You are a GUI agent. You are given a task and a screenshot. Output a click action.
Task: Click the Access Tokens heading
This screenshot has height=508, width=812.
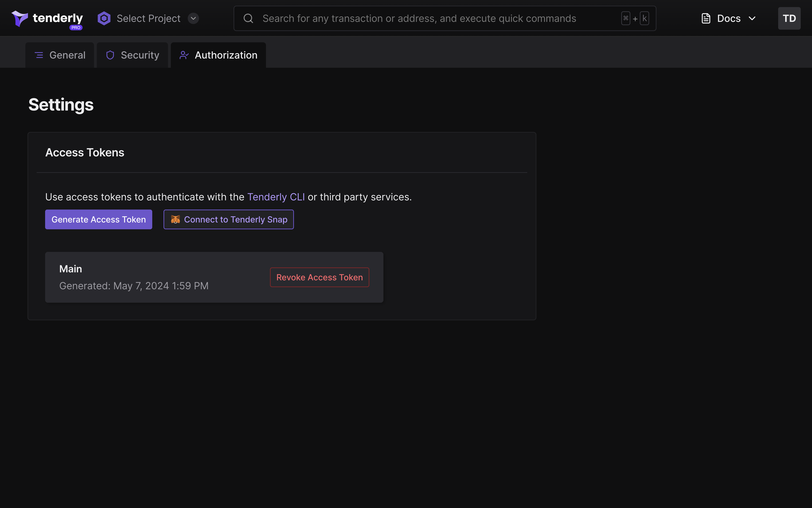(x=85, y=153)
